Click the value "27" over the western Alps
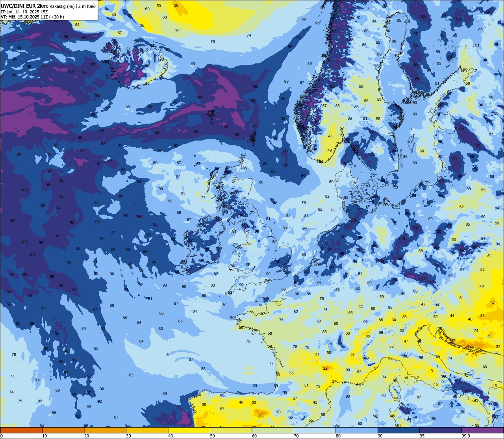This screenshot has height=439, width=504. [x=352, y=355]
